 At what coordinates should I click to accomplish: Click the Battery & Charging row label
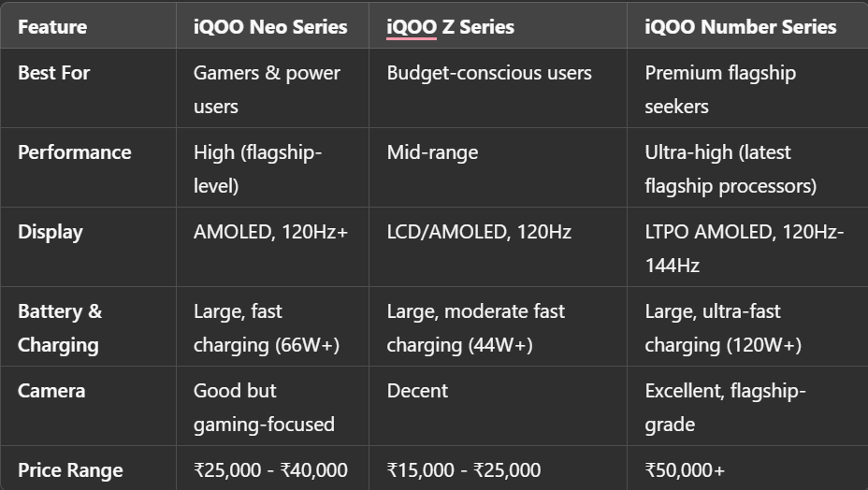point(59,327)
